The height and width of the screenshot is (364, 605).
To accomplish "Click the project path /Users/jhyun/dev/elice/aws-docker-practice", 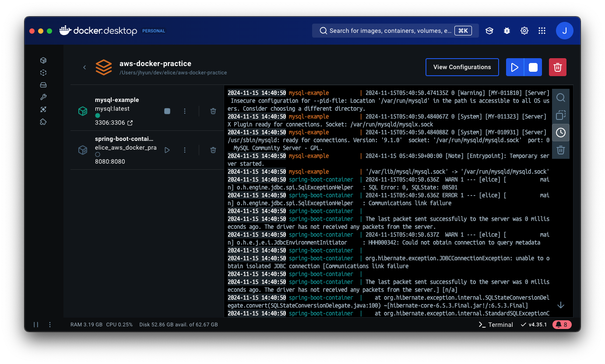I will 173,73.
